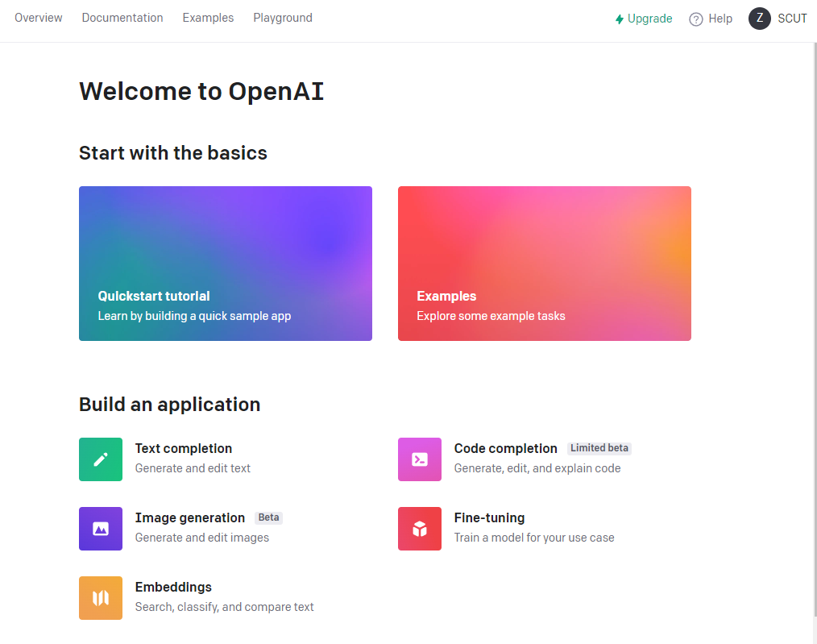Open the Text completion link
This screenshot has width=817, height=644.
coord(184,449)
